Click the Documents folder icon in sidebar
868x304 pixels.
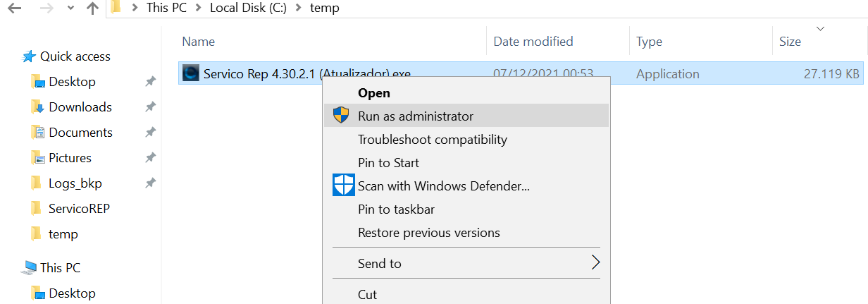pyautogui.click(x=37, y=133)
